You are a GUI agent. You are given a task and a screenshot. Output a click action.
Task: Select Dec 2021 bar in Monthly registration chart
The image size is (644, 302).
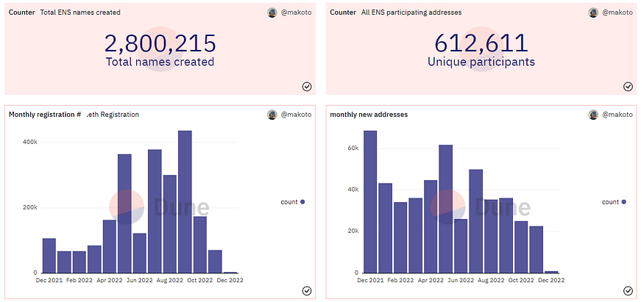pos(49,255)
